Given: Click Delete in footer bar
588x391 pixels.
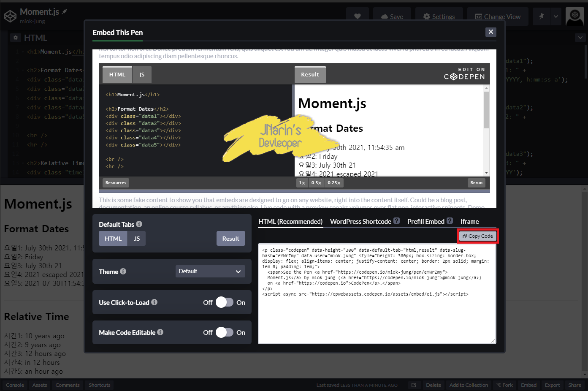Looking at the screenshot, I should 434,385.
